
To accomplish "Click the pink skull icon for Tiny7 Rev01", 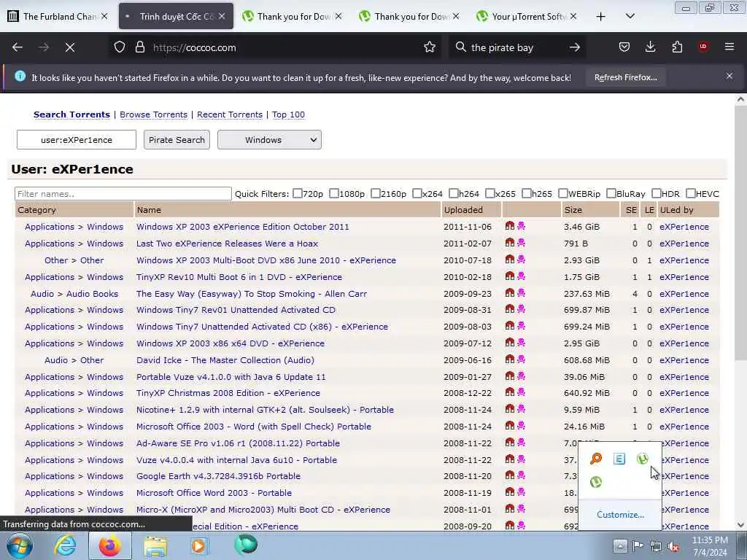I will pos(521,309).
